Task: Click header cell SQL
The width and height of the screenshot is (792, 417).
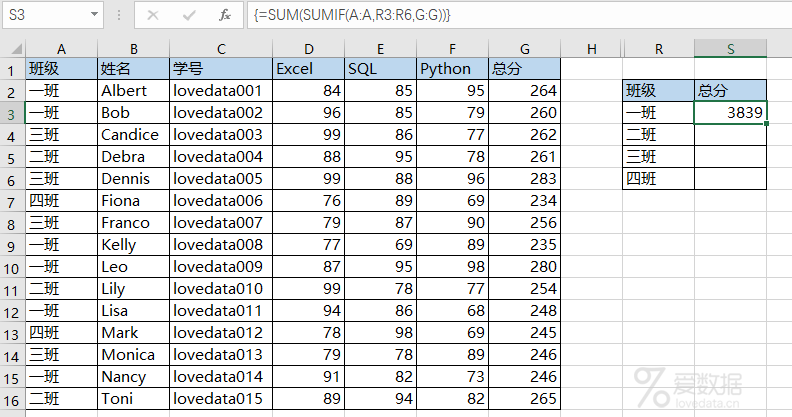Action: point(380,69)
